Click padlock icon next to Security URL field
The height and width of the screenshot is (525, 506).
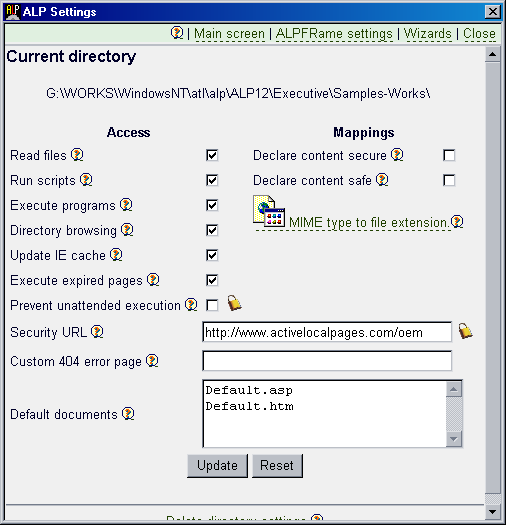[x=465, y=331]
